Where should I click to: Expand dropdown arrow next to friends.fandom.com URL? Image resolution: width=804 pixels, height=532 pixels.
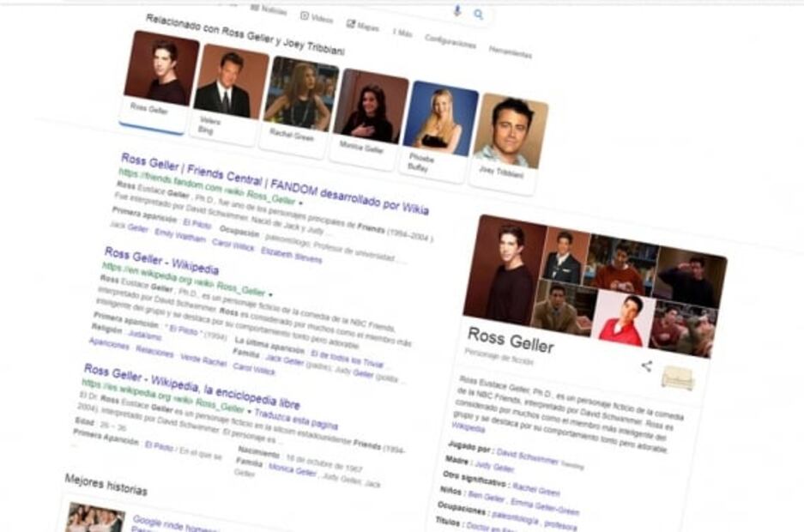click(x=302, y=201)
